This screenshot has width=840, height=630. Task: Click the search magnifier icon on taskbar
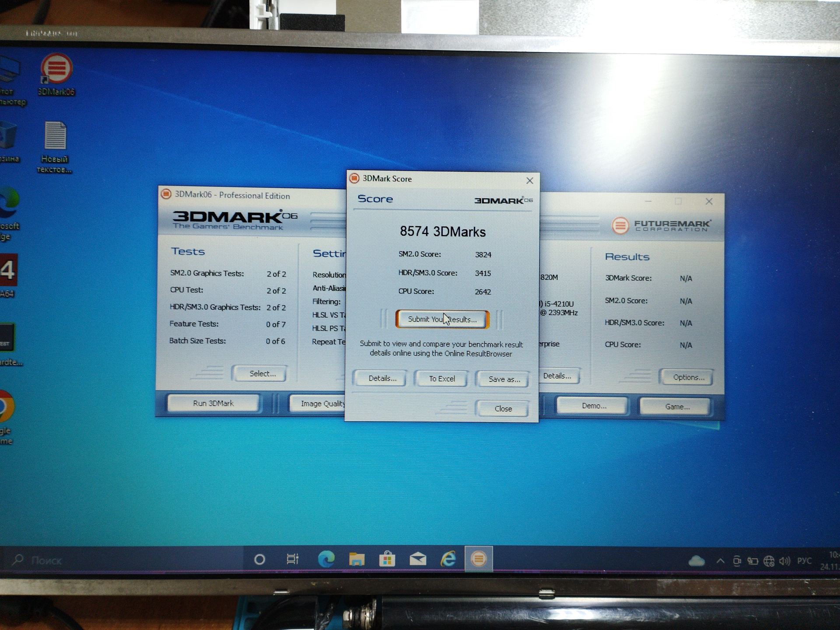tap(18, 560)
